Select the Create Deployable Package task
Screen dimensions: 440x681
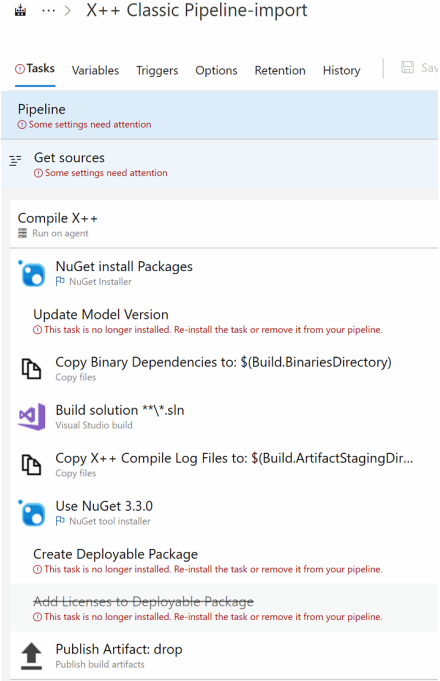point(224,560)
